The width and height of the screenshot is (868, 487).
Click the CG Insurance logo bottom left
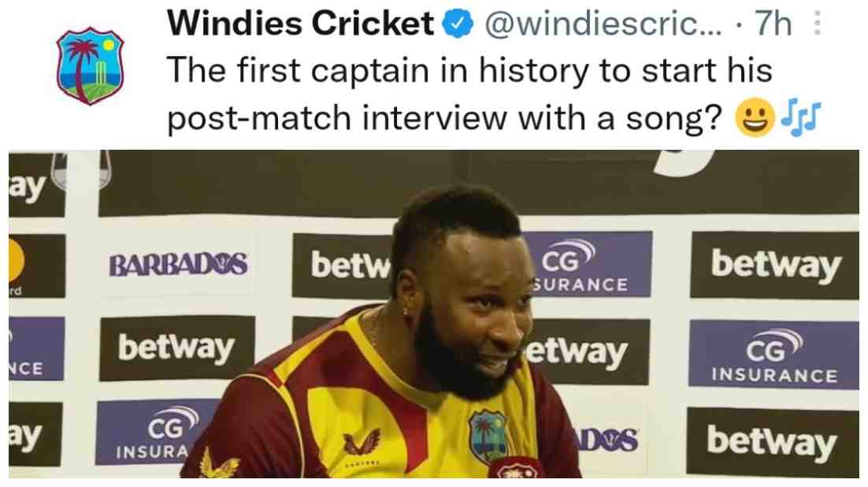(x=157, y=432)
